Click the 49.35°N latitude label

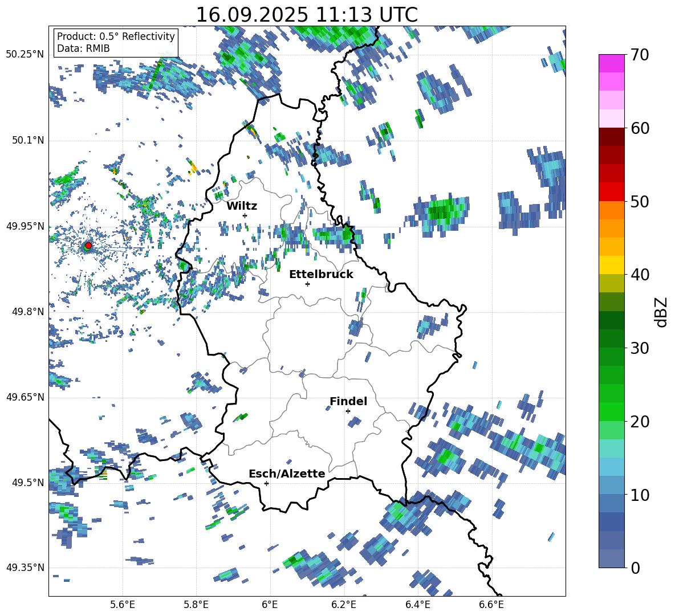pos(25,568)
